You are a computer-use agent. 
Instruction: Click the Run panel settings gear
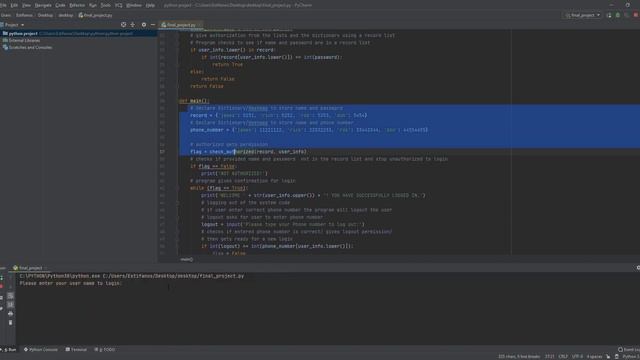tap(638, 268)
